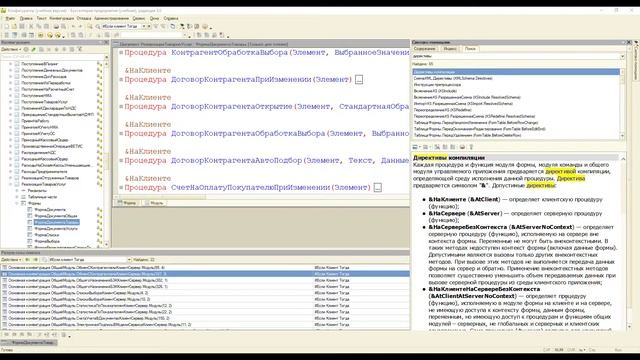This screenshot has height=360, width=640.
Task: Click the first icon in help content toolbar
Action: 416,147
